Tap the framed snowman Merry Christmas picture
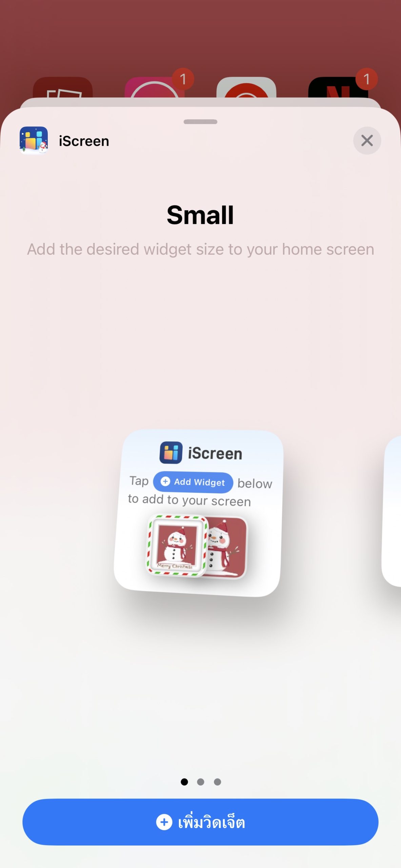The width and height of the screenshot is (401, 868). (x=177, y=546)
